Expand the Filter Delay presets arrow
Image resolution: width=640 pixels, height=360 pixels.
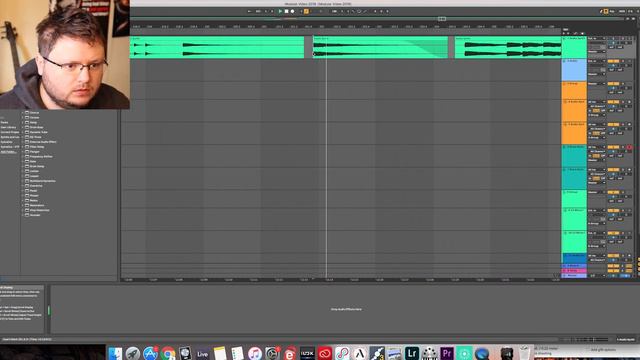23,147
